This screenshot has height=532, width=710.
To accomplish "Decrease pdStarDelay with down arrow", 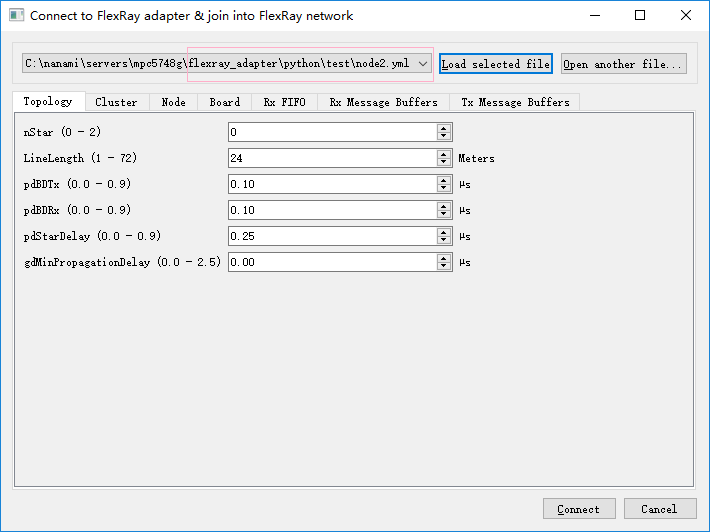I will (x=444, y=240).
